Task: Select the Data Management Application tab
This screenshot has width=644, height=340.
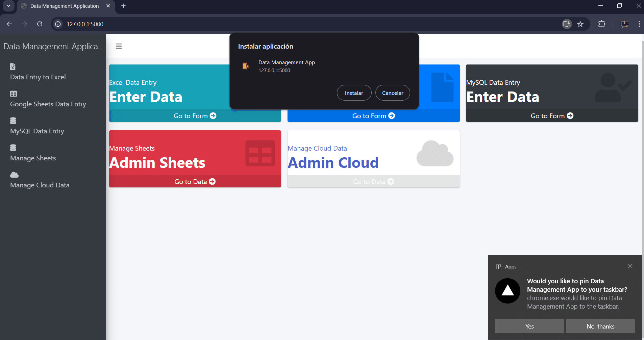Action: click(x=65, y=6)
